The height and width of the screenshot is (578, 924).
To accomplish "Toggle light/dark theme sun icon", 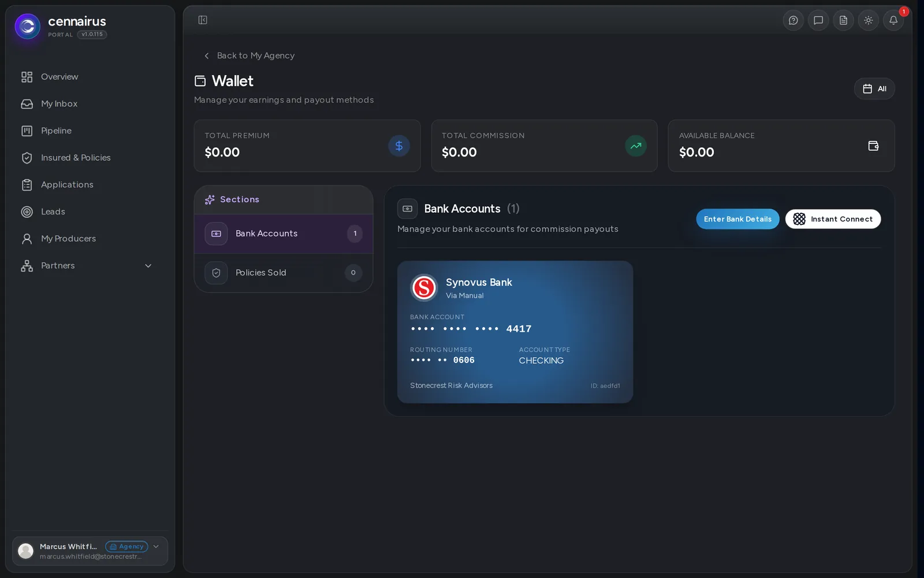I will 868,20.
